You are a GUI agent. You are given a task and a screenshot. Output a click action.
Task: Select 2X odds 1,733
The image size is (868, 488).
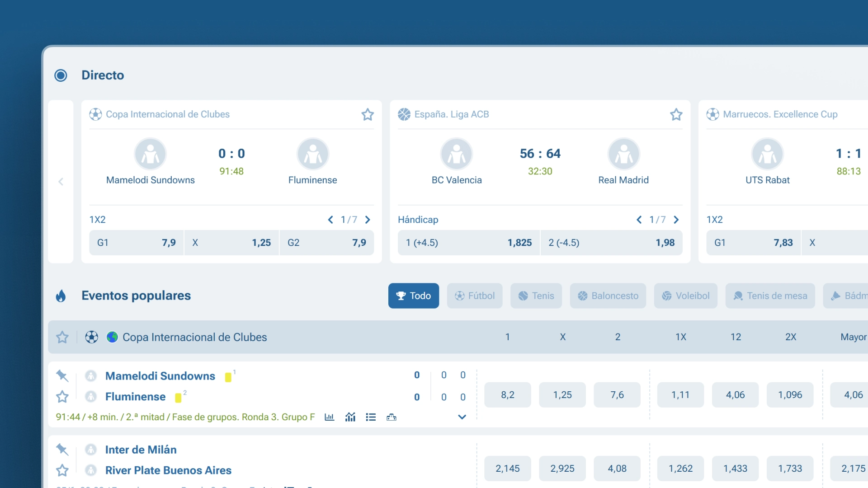pos(790,469)
